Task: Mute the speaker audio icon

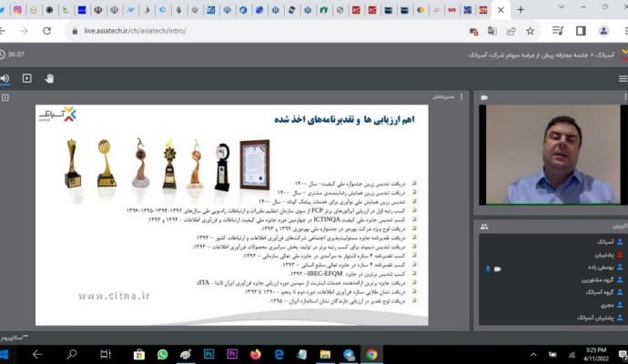Action: 5,78
